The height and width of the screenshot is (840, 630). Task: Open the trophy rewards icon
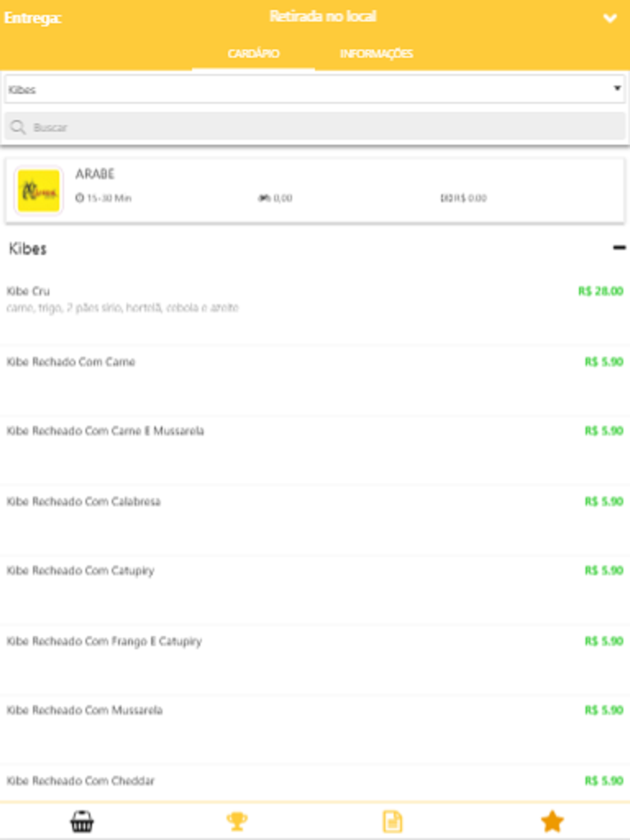point(237,821)
